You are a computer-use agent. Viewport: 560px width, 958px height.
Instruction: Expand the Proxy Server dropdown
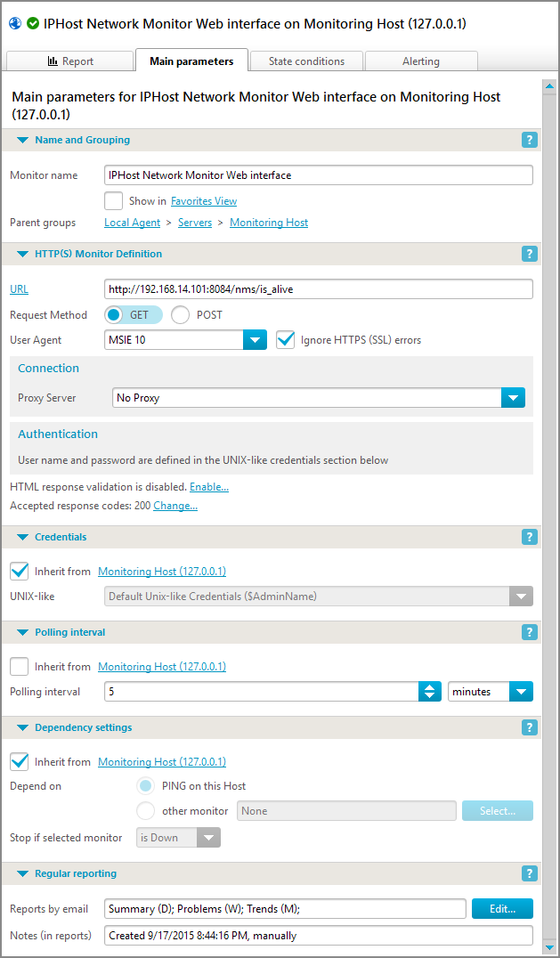(513, 398)
